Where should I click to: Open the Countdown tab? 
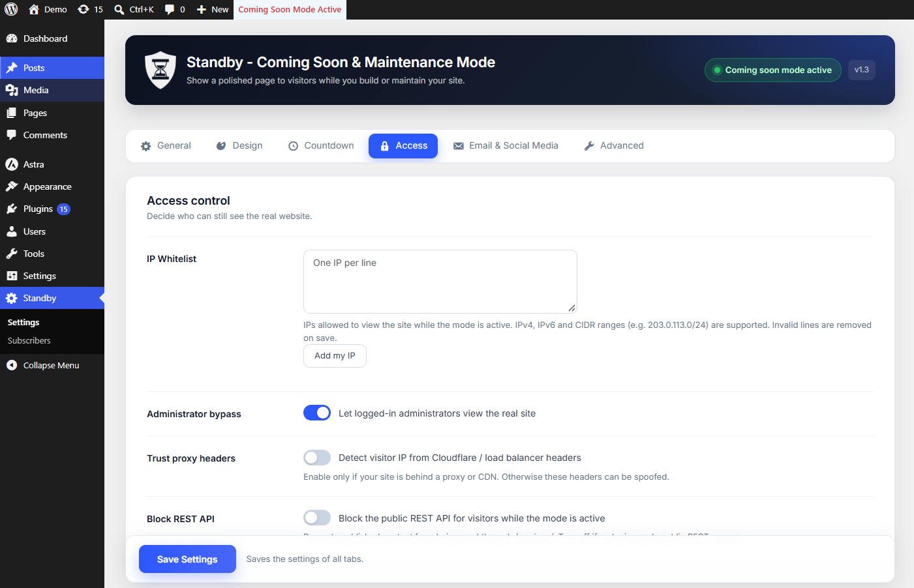(321, 145)
